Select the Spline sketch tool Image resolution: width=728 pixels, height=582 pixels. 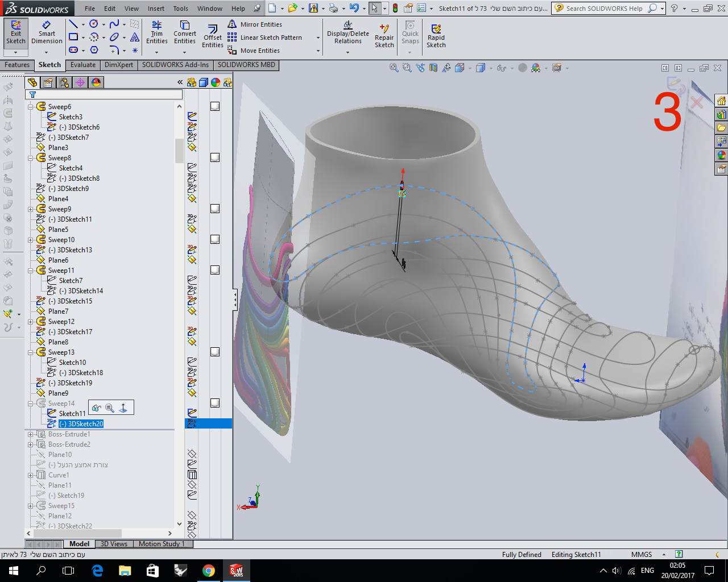pos(114,24)
